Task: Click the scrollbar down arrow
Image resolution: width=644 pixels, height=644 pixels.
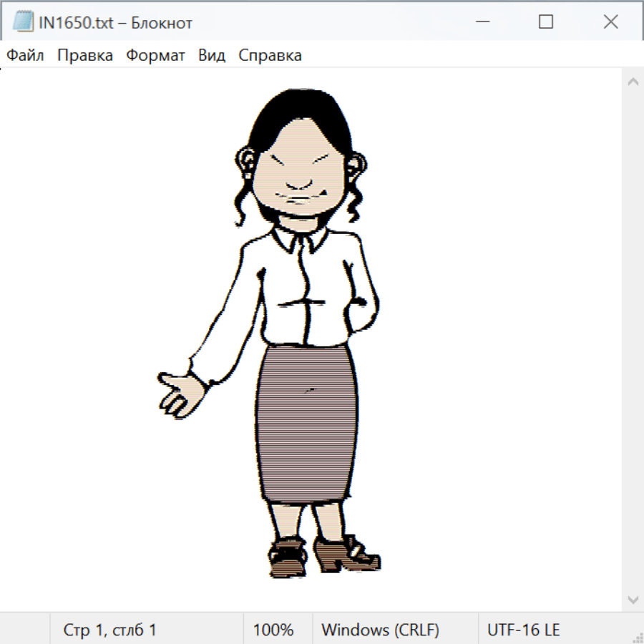Action: pos(633,599)
